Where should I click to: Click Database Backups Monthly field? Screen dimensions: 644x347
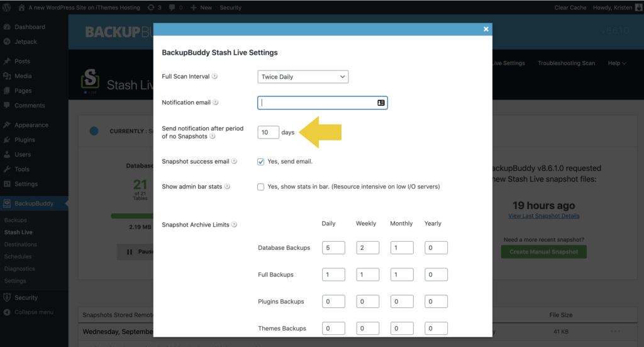(x=402, y=247)
